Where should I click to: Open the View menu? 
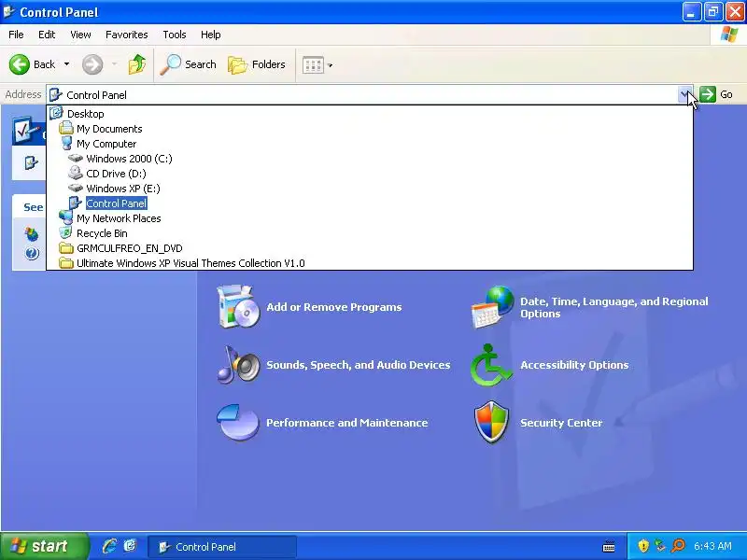(80, 35)
